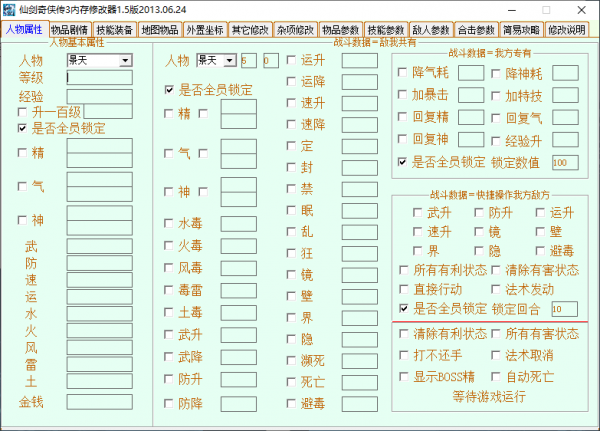Check the 加特技 checkbox
This screenshot has height=431, width=600.
(x=496, y=96)
